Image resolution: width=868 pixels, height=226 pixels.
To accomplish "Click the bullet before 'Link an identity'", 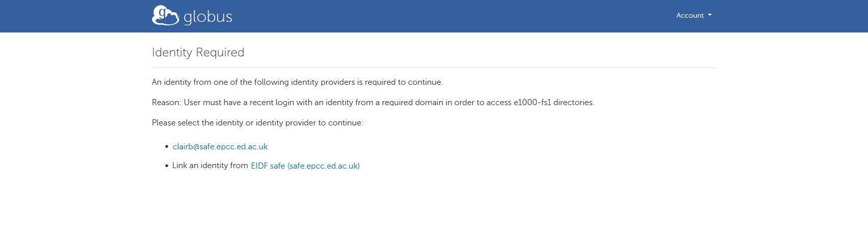I will pyautogui.click(x=167, y=166).
